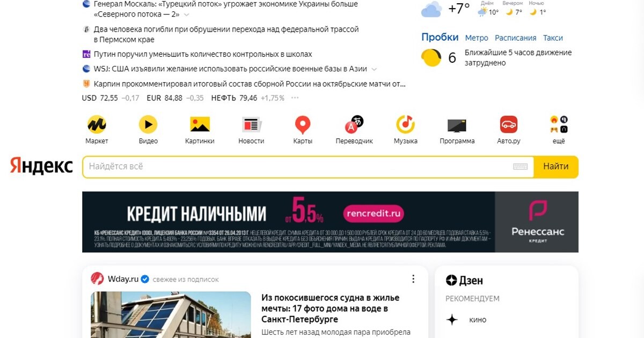Open the virtual keyboard in search field

coord(520,167)
